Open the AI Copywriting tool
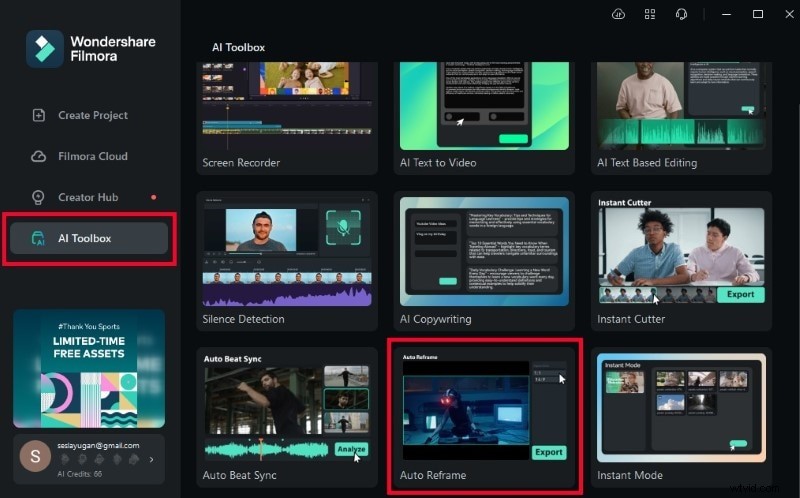800x498 pixels. 484,262
